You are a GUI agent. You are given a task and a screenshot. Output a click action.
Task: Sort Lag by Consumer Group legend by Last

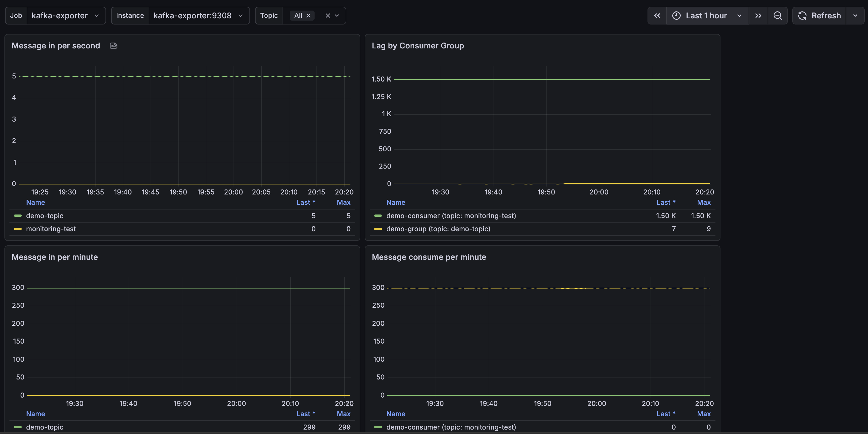pyautogui.click(x=666, y=202)
